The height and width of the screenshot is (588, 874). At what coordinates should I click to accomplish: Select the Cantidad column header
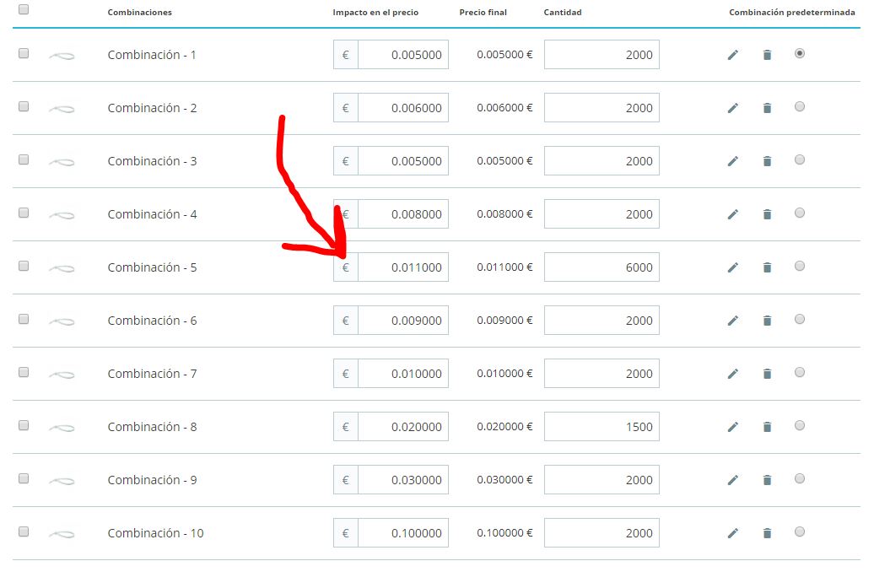click(563, 13)
